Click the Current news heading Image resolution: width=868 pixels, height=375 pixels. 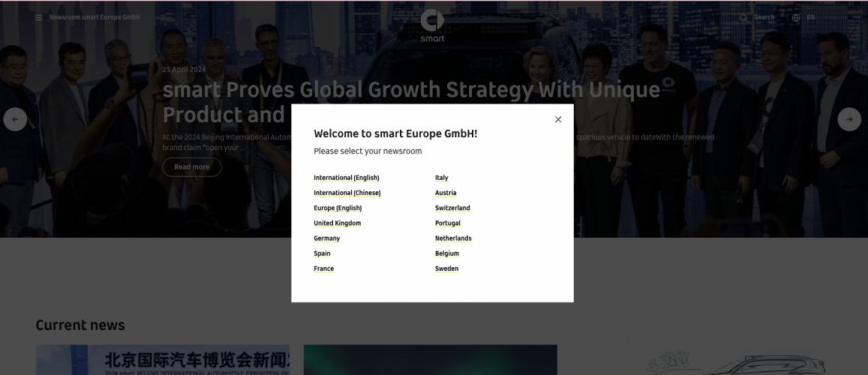[x=80, y=325]
